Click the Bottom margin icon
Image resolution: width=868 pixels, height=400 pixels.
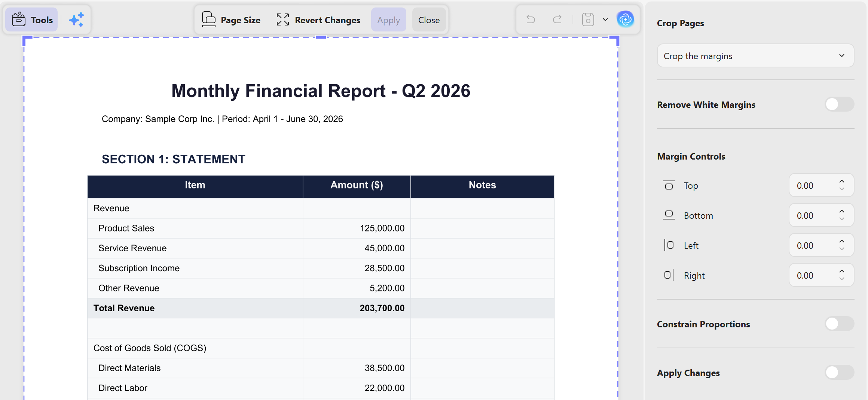pos(669,215)
